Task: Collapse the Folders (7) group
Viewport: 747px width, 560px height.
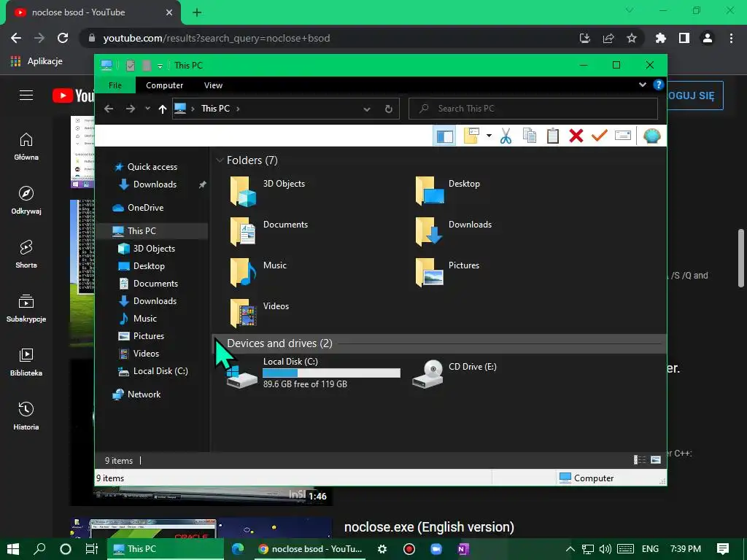Action: [220, 160]
